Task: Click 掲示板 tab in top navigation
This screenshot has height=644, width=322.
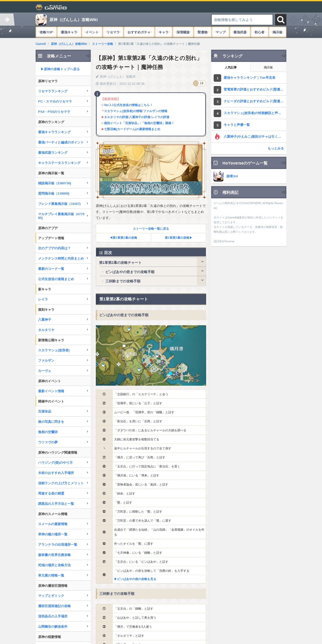Action: (277, 32)
